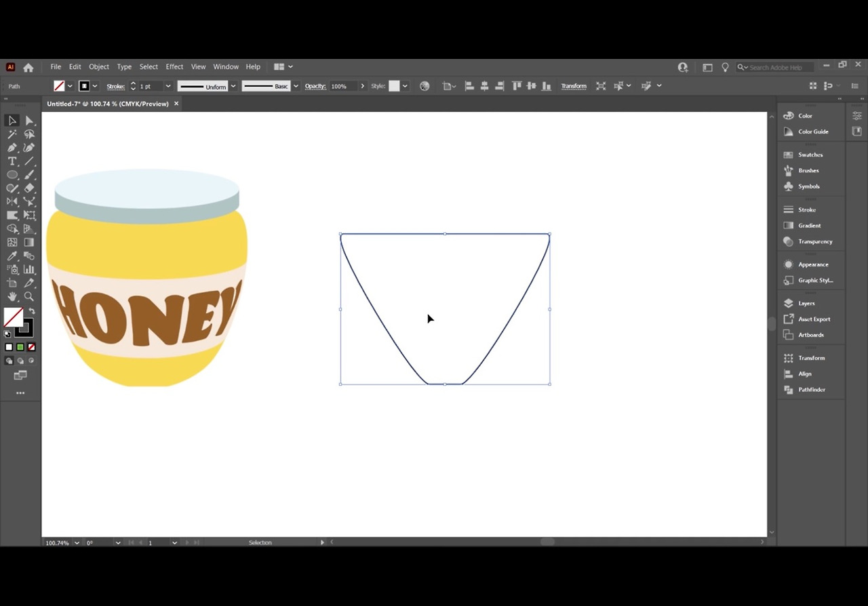This screenshot has width=868, height=606.
Task: Select the Ellipse tool
Action: tap(12, 175)
